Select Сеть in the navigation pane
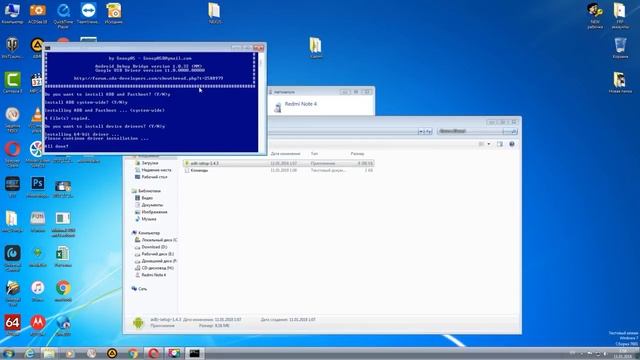The width and height of the screenshot is (640, 360). tap(142, 289)
